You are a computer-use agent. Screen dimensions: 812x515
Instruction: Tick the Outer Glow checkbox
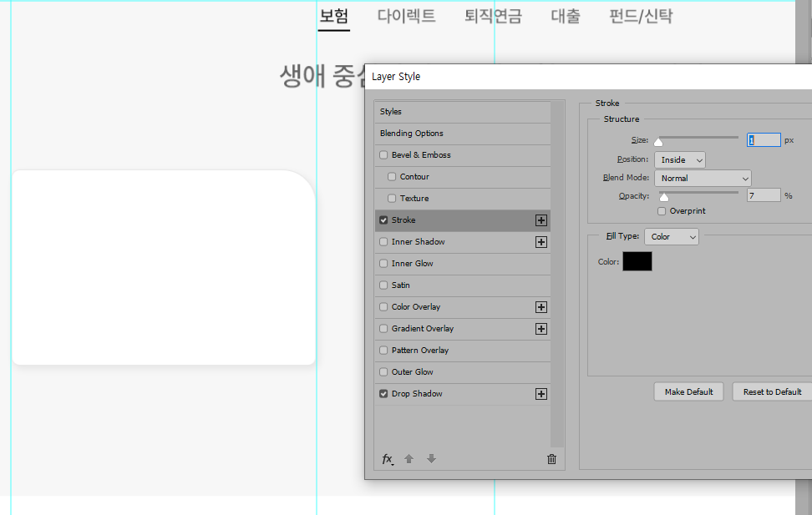(383, 372)
